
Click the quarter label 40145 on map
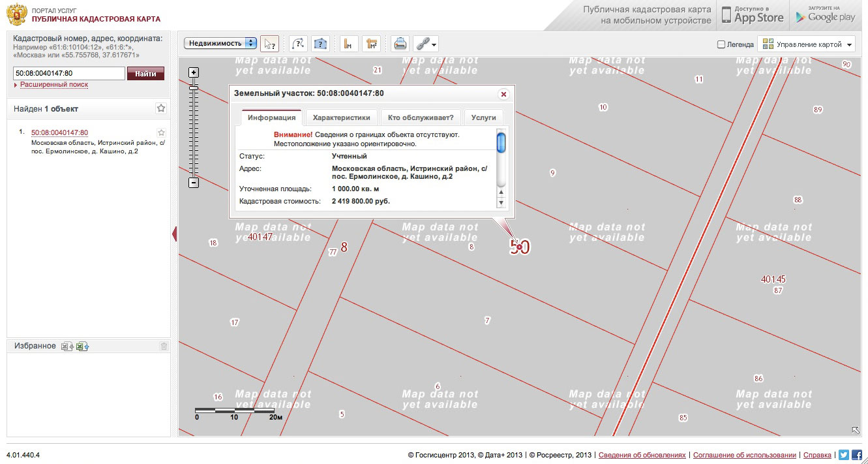click(x=773, y=279)
